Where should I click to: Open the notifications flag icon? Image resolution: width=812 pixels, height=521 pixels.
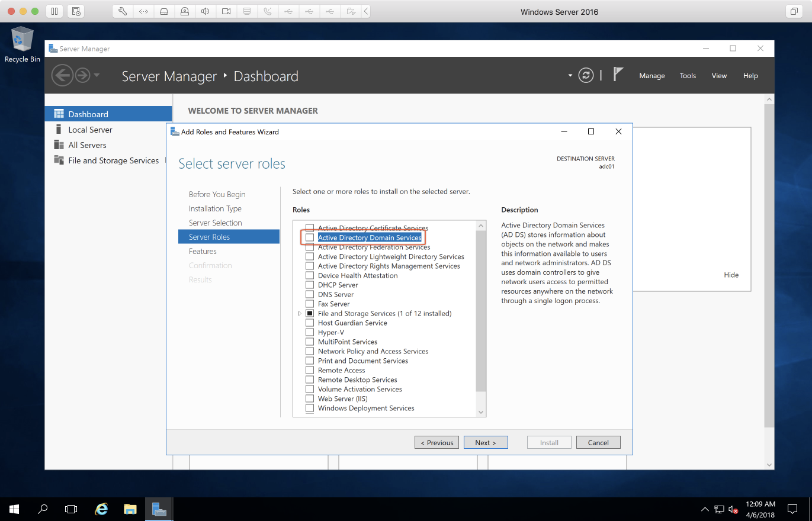coord(618,75)
